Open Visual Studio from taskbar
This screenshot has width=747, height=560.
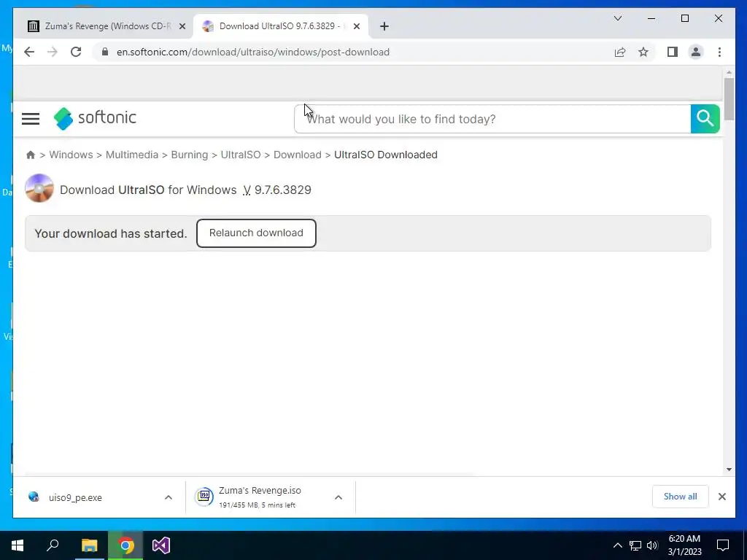[x=161, y=545]
